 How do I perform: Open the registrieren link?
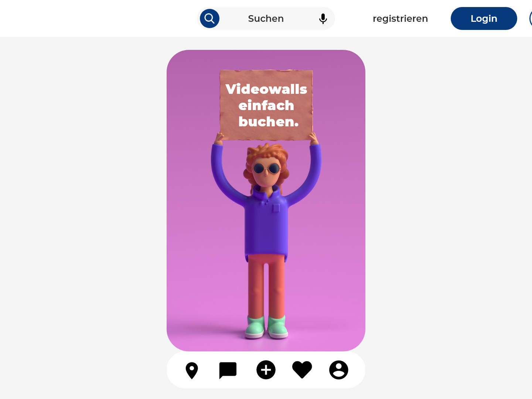400,18
